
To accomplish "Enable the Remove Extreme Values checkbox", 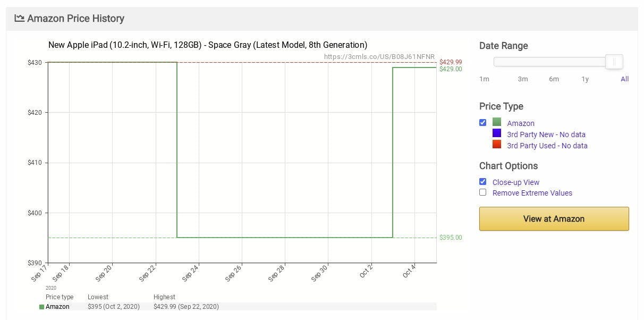I will [482, 192].
